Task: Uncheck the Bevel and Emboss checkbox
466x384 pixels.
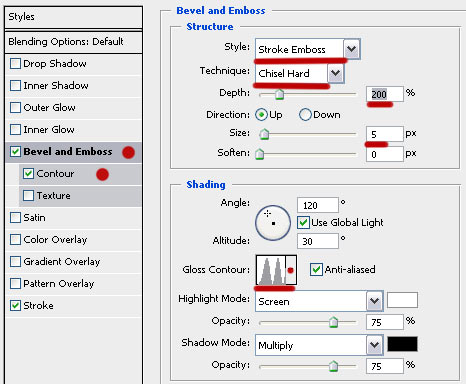Action: (15, 151)
